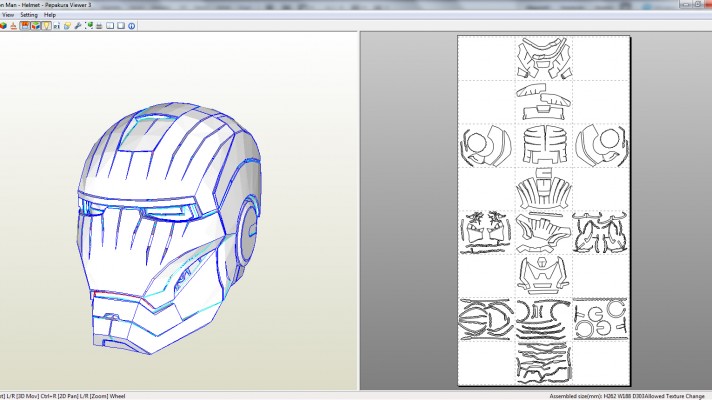Click the ID label toolbar icon
Image resolution: width=712 pixels, height=400 pixels.
[x=57, y=26]
